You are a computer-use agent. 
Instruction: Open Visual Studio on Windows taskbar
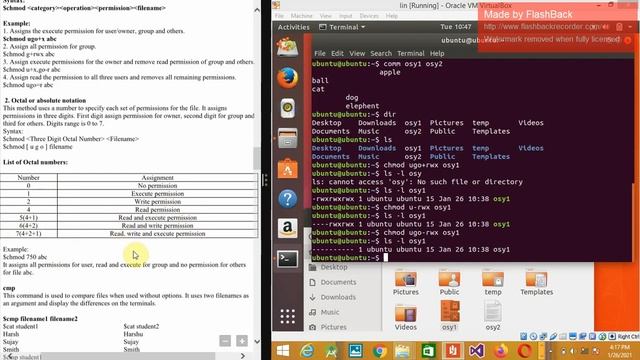coord(476,351)
